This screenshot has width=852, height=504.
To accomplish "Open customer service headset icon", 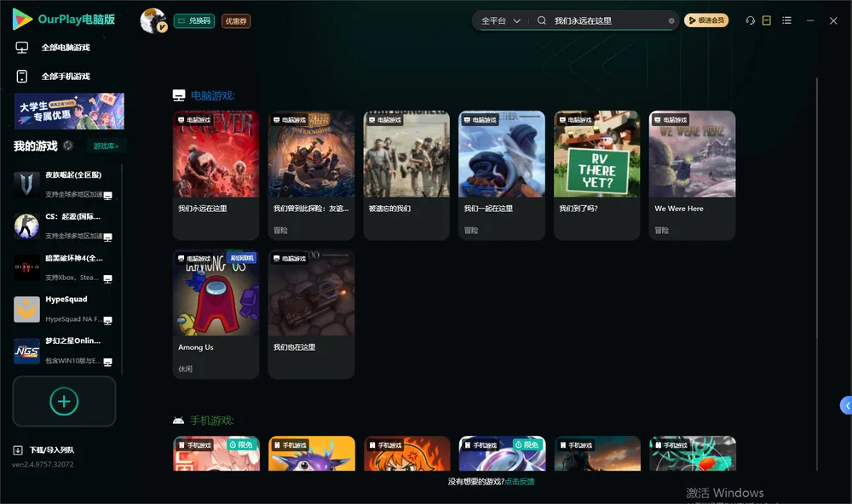I will pyautogui.click(x=750, y=20).
